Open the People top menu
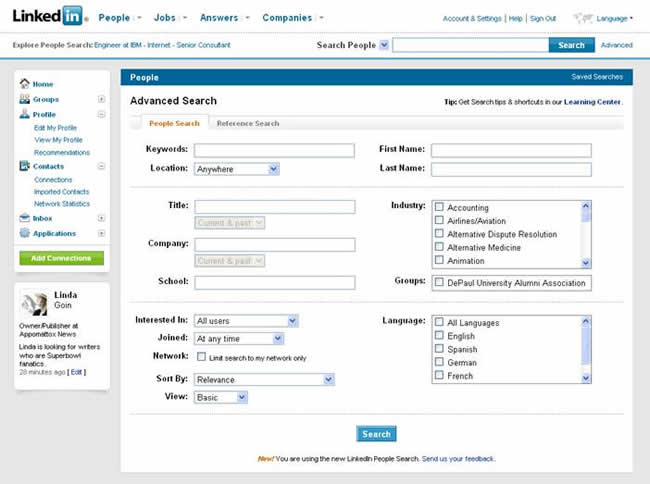This screenshot has width=650, height=484. coord(114,18)
